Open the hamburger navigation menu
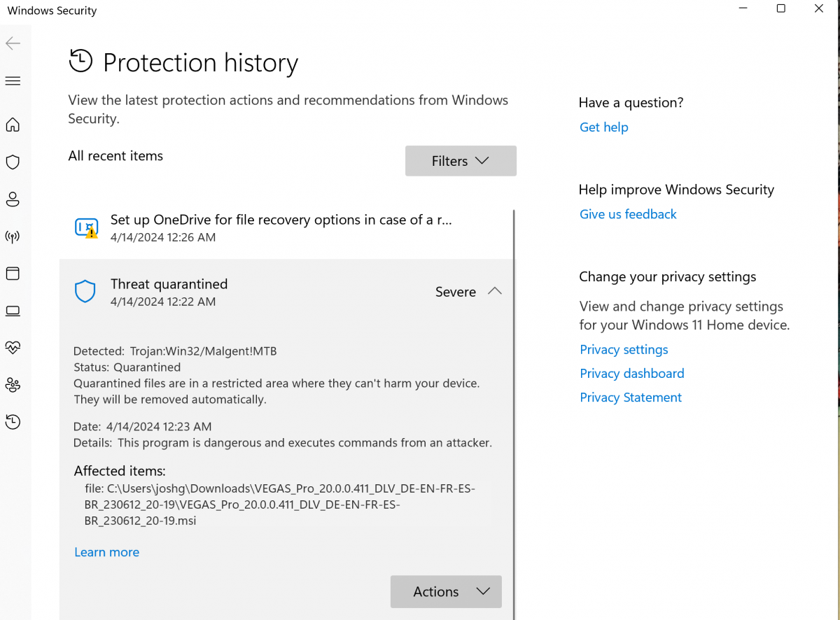The image size is (840, 620). tap(13, 80)
